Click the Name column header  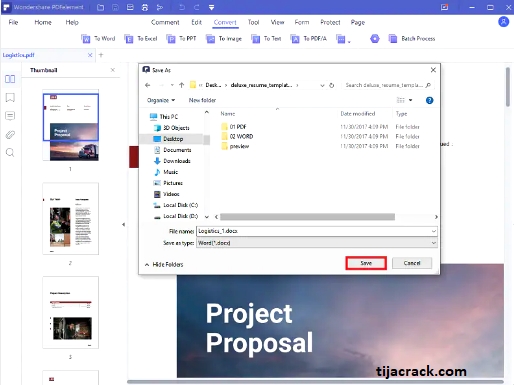pyautogui.click(x=228, y=114)
